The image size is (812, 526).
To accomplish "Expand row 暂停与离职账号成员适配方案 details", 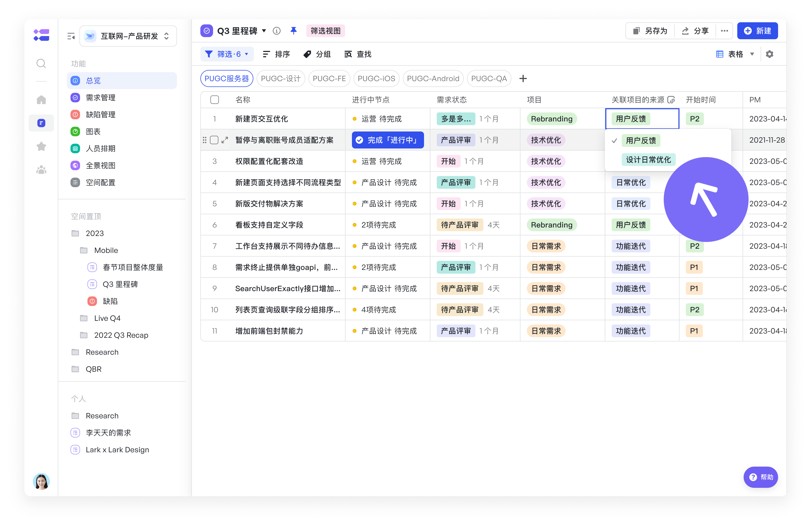I will 224,140.
